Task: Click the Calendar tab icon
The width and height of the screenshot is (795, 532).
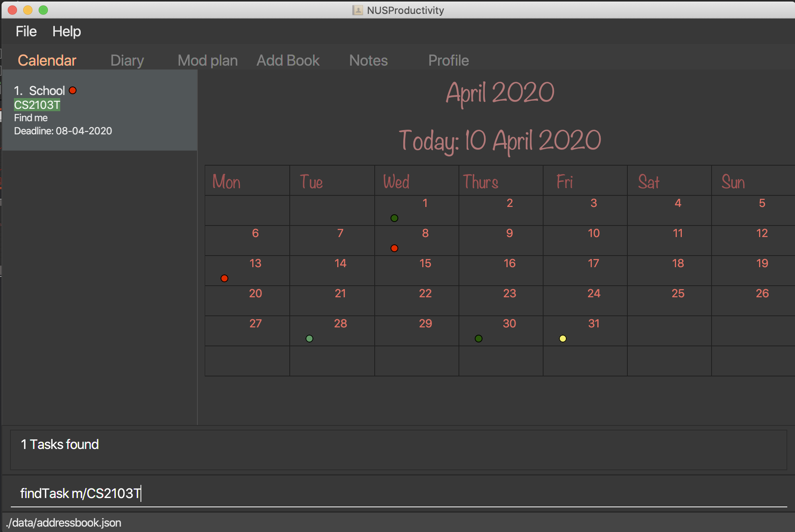Action: click(x=47, y=61)
